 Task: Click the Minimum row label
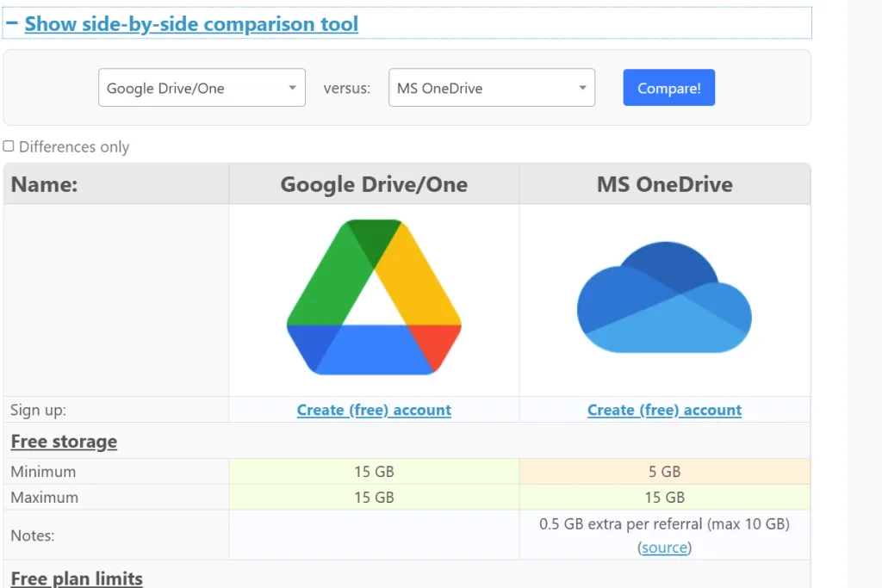43,472
